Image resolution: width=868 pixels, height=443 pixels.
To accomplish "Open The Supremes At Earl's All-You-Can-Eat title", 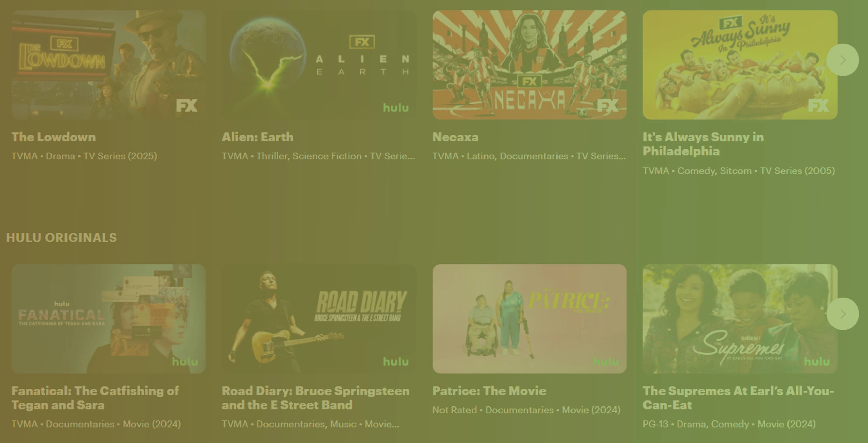I will pos(738,398).
